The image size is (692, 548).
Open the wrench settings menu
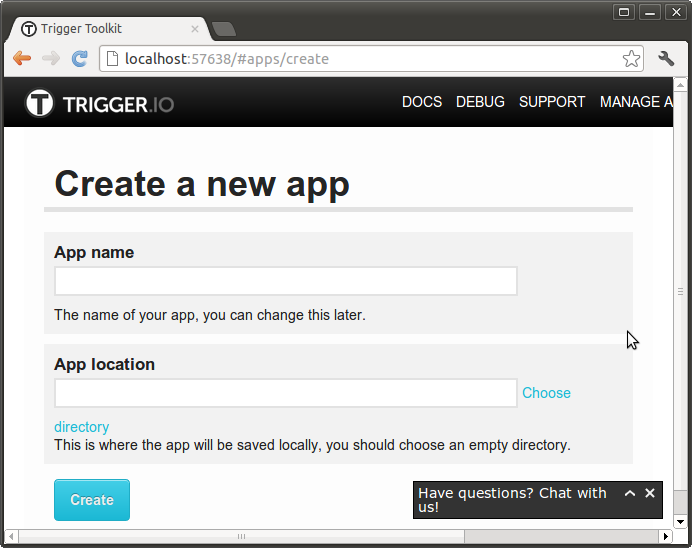coord(666,58)
